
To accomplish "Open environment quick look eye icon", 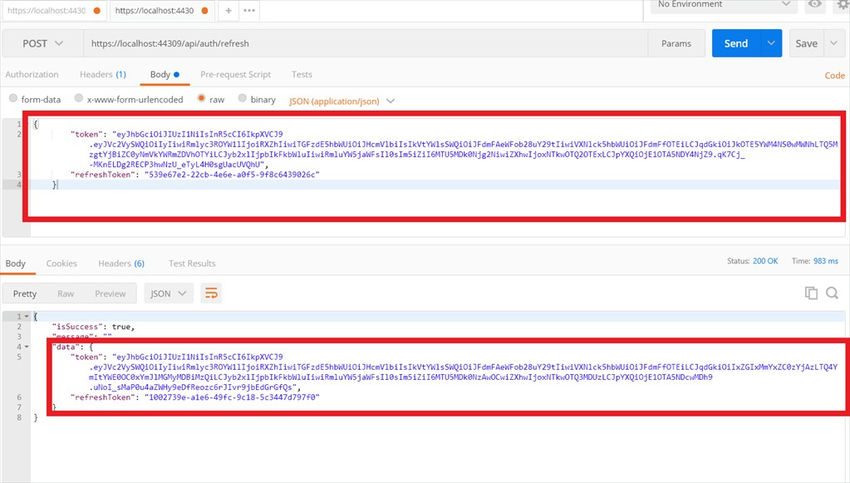I will (814, 4).
